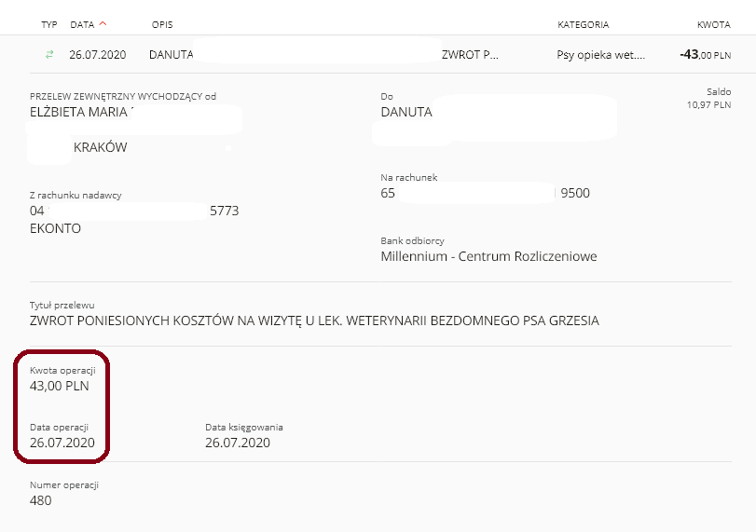The height and width of the screenshot is (532, 756).
Task: Sort transactions by DATA column
Action: pos(82,24)
